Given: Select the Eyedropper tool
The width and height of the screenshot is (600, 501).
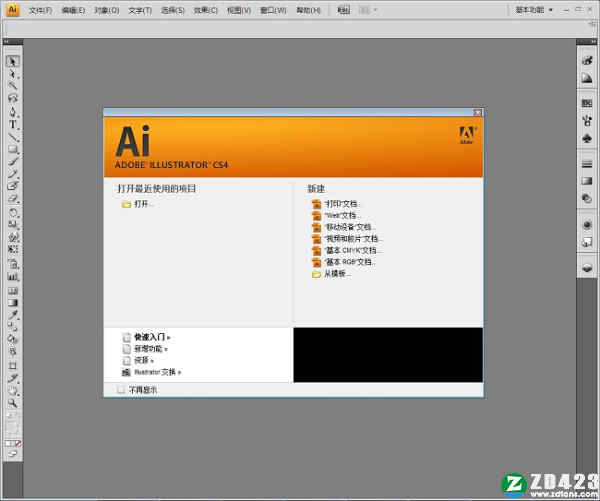Looking at the screenshot, I should (x=13, y=315).
